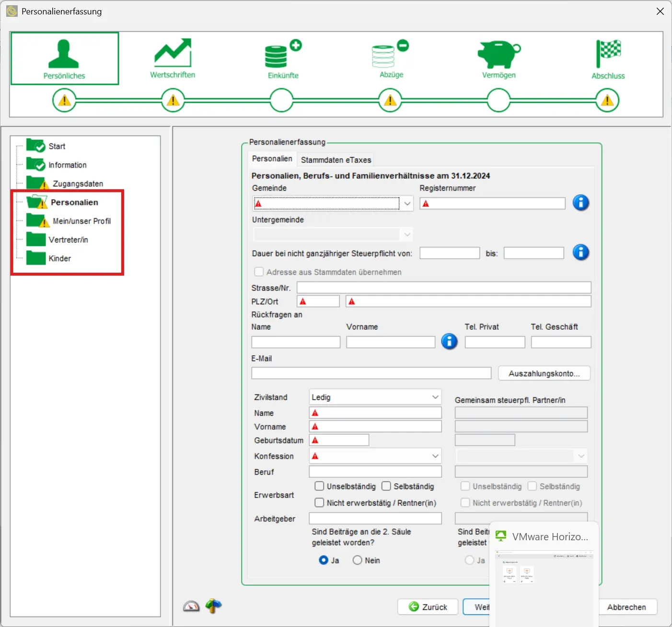
Task: Select the Vermögen piggy bank icon
Action: click(498, 57)
